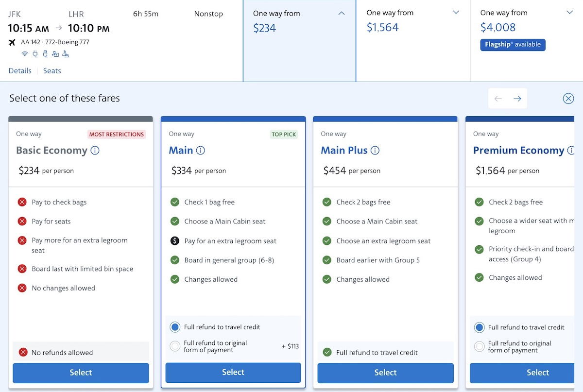
Task: Select the Main Plus fare
Action: (x=385, y=373)
